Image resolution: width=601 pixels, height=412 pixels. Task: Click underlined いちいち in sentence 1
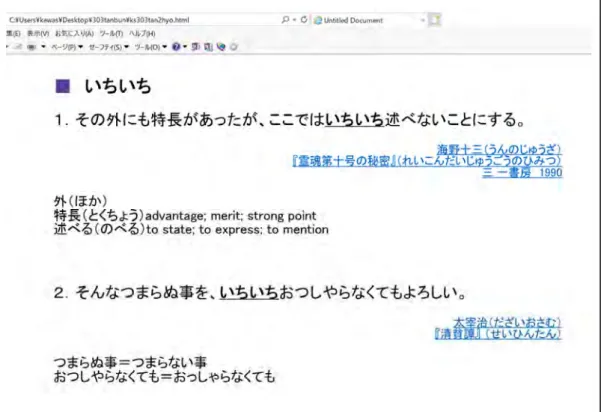[x=355, y=120]
